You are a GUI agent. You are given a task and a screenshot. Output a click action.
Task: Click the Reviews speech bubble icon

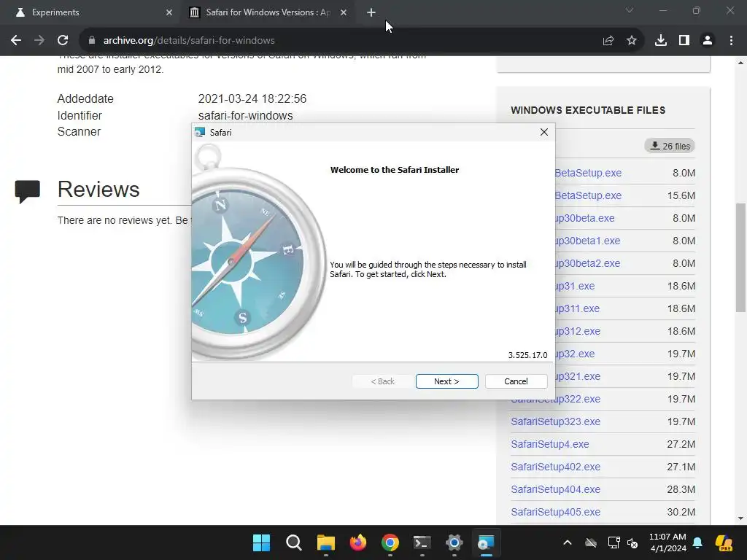[x=27, y=192]
